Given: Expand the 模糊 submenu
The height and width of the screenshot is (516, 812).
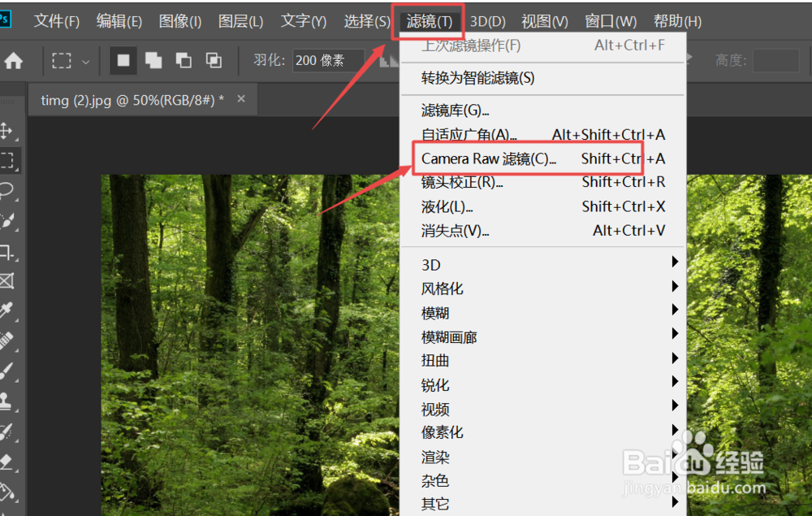Looking at the screenshot, I should click(542, 313).
